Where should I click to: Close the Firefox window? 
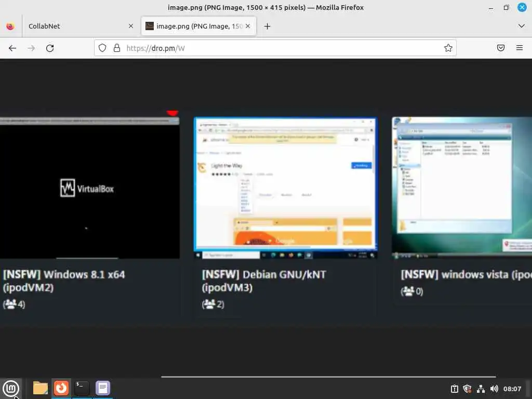[x=522, y=7]
